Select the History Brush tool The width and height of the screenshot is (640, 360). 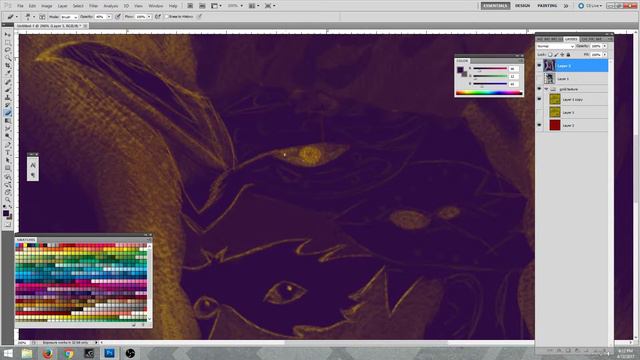point(7,105)
